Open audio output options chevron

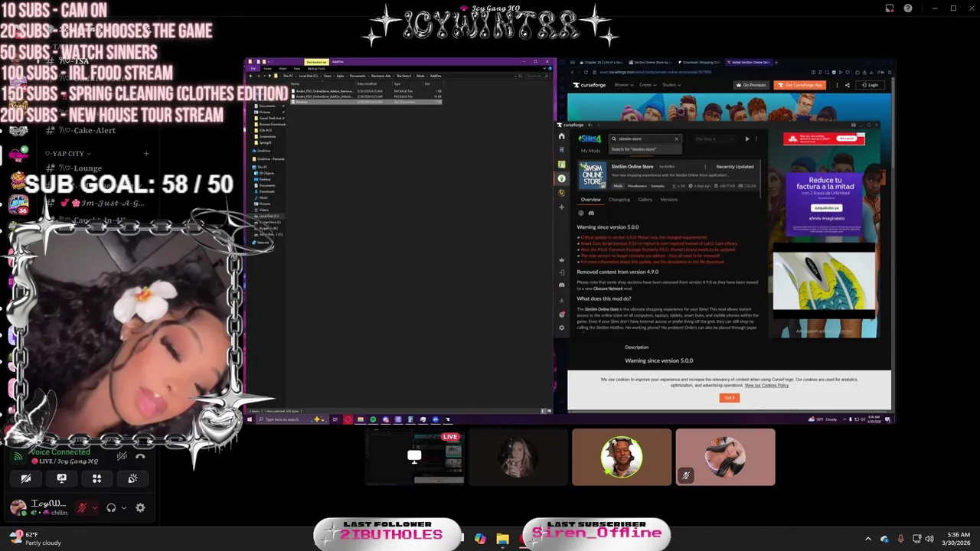(x=124, y=508)
